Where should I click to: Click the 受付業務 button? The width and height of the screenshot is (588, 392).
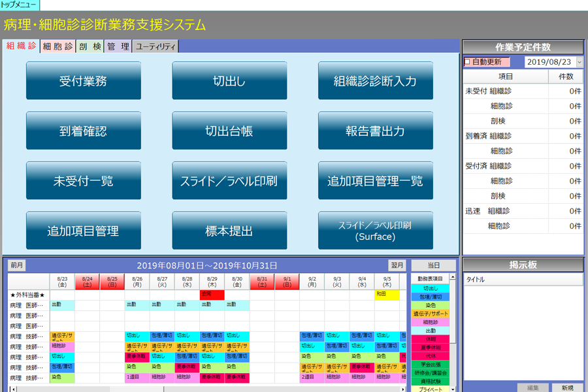click(x=84, y=81)
